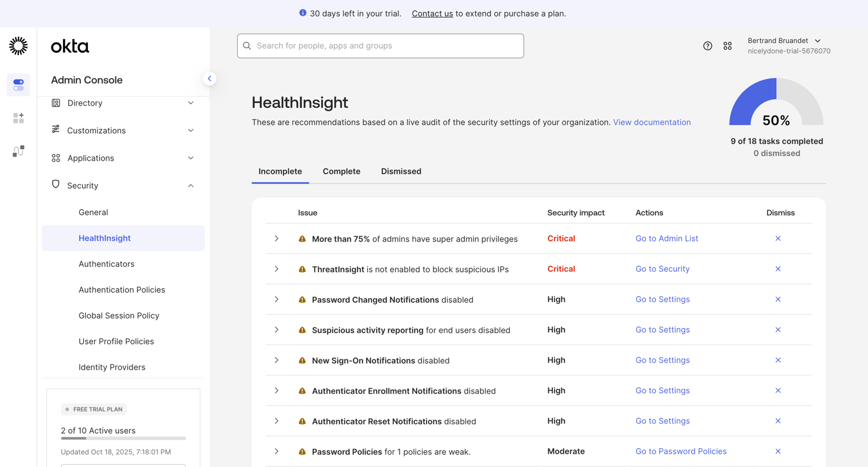Screen dimensions: 868x467
Task: Open the apps grid icon beside help
Action: tap(727, 46)
